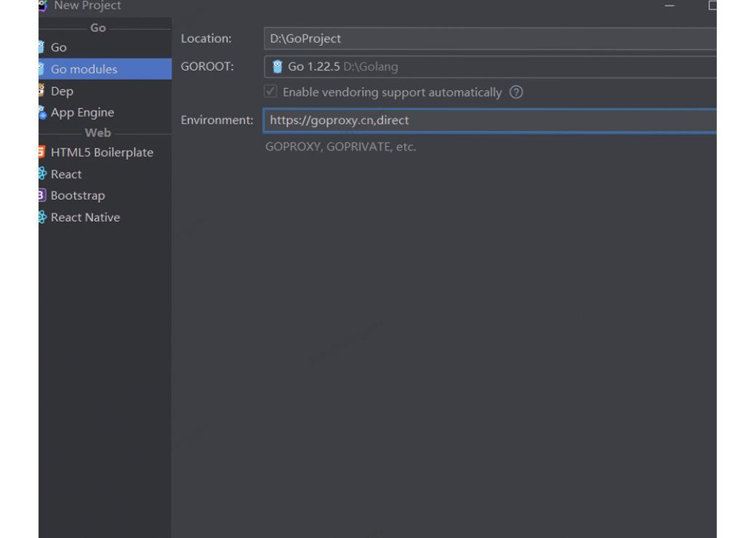756x538 pixels.
Task: Open help for vendoring support
Action: click(x=516, y=92)
